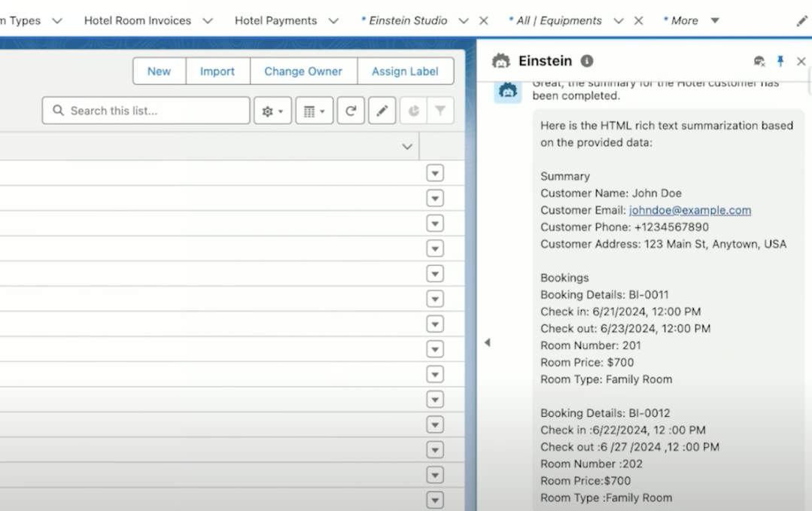Click inside the Search this list field

145,110
